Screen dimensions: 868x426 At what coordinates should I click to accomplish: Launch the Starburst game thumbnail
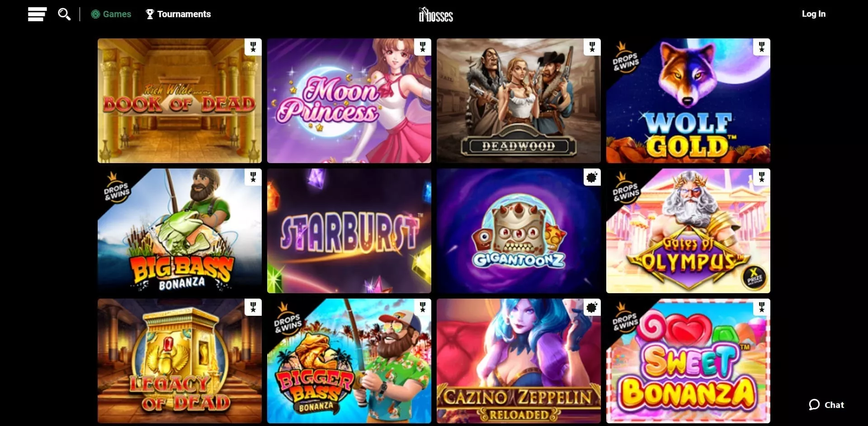(349, 231)
